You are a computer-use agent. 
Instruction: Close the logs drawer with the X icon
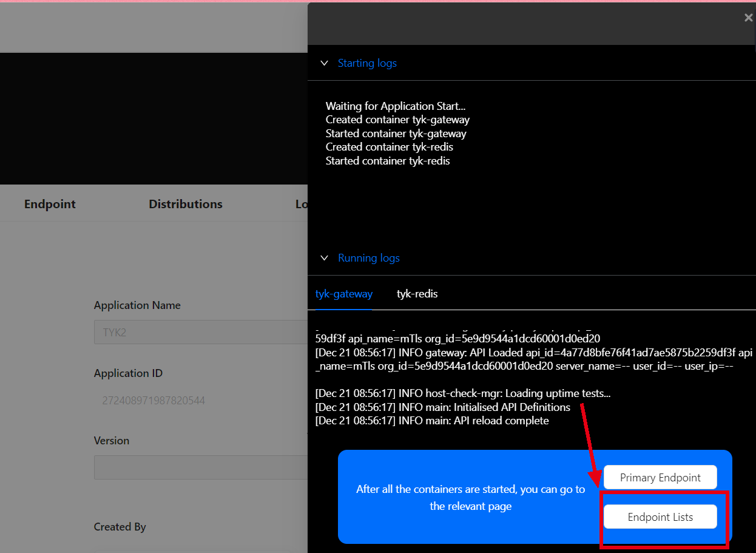tap(748, 18)
